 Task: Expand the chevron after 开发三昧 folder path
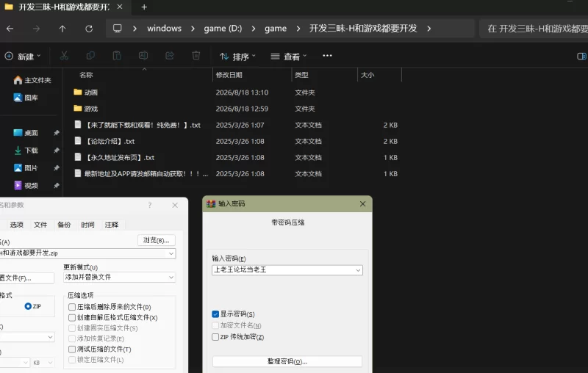[x=429, y=29]
